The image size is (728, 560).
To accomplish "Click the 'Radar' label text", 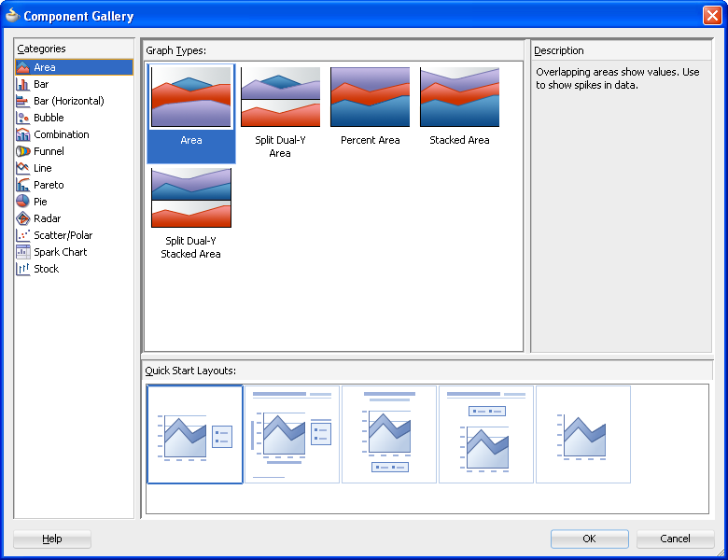I will (48, 218).
